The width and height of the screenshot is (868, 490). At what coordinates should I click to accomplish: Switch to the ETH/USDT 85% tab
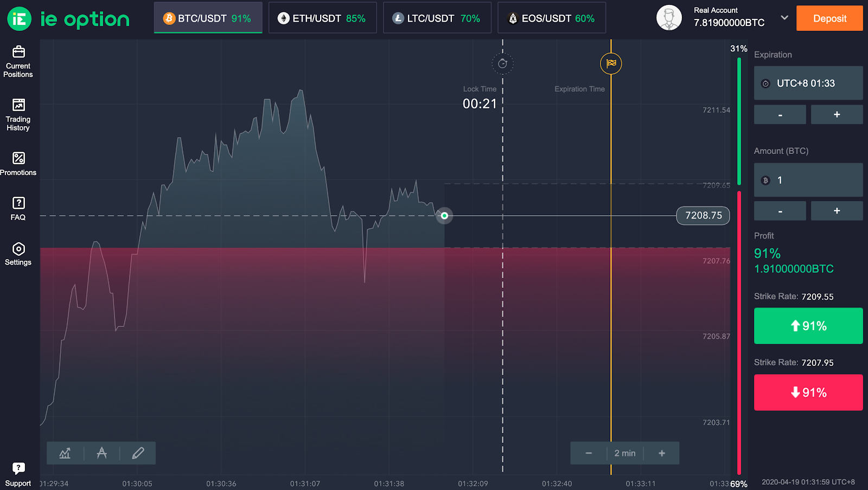(323, 18)
